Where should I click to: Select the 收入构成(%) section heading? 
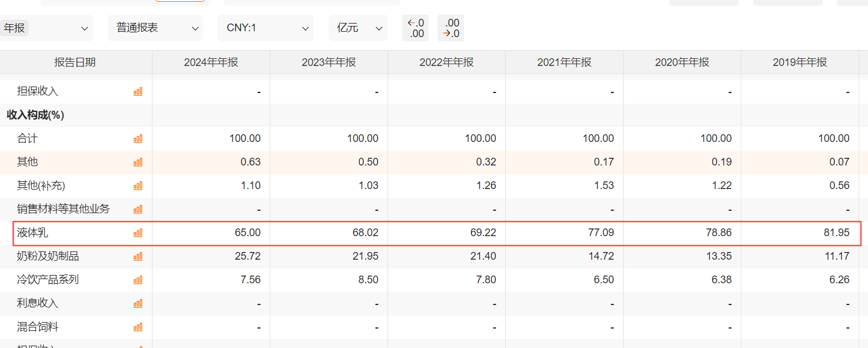pos(35,115)
